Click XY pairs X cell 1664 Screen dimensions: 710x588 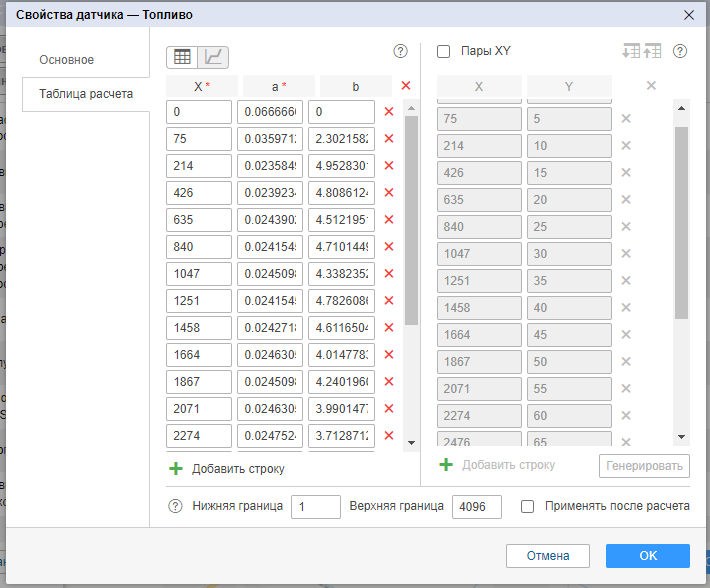[x=479, y=335]
